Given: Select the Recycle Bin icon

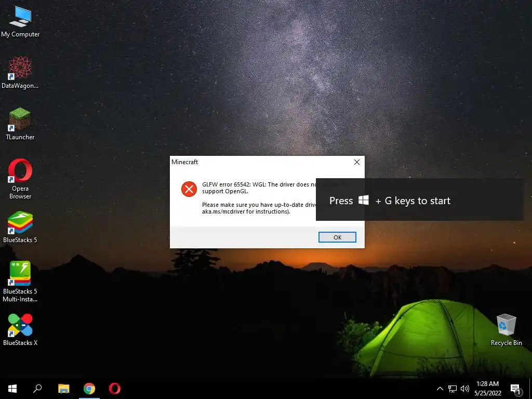Looking at the screenshot, I should coord(506,330).
